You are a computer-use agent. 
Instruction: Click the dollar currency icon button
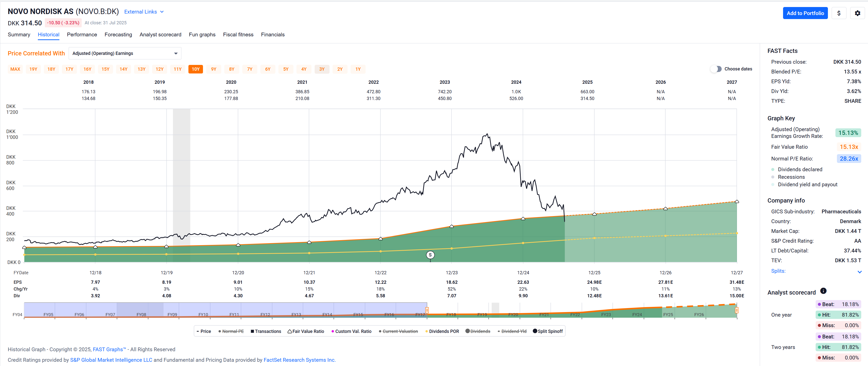[839, 13]
